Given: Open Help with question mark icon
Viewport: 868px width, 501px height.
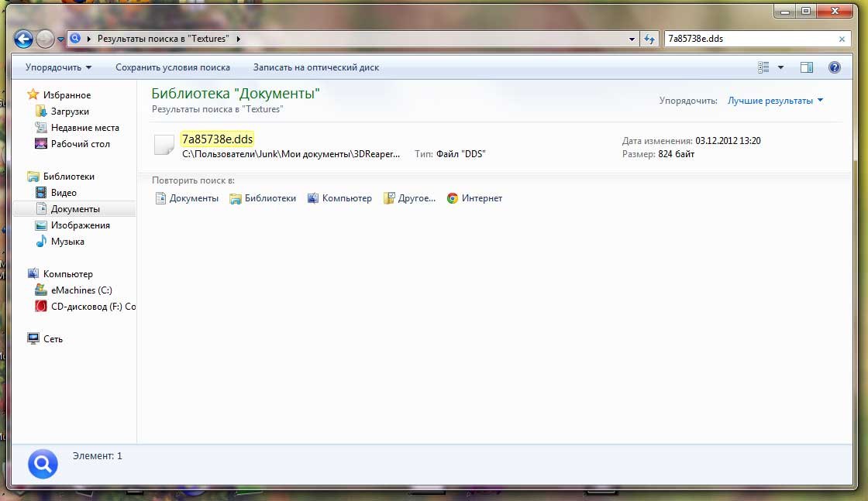Looking at the screenshot, I should point(834,67).
